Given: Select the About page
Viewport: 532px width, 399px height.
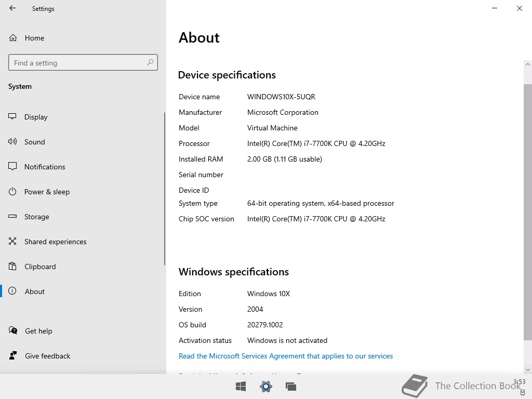Looking at the screenshot, I should click(x=26, y=291).
